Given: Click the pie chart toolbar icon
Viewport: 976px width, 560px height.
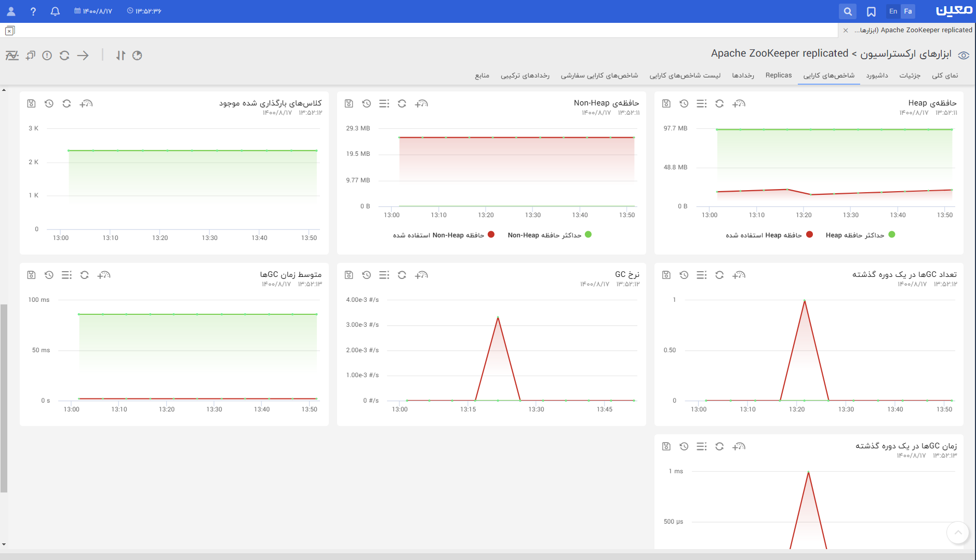Looking at the screenshot, I should click(x=137, y=55).
